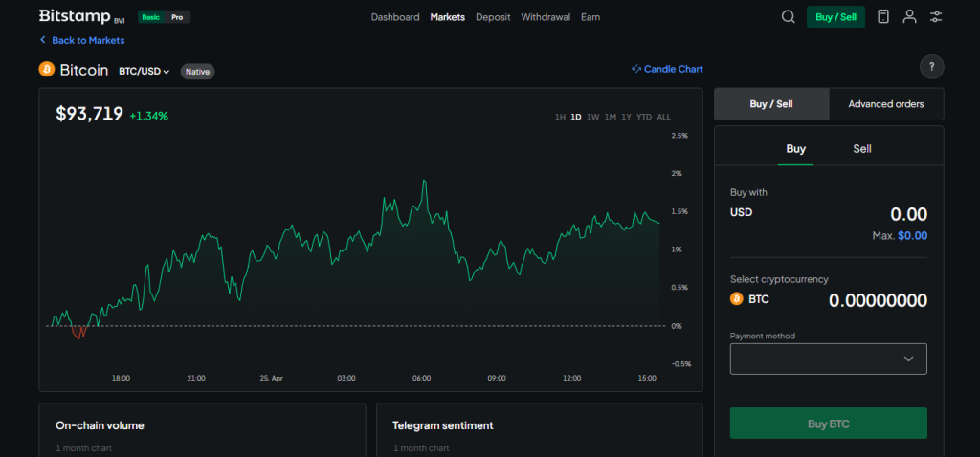The image size is (980, 457).
Task: Open the calculator icon in the header
Action: pyautogui.click(x=882, y=17)
